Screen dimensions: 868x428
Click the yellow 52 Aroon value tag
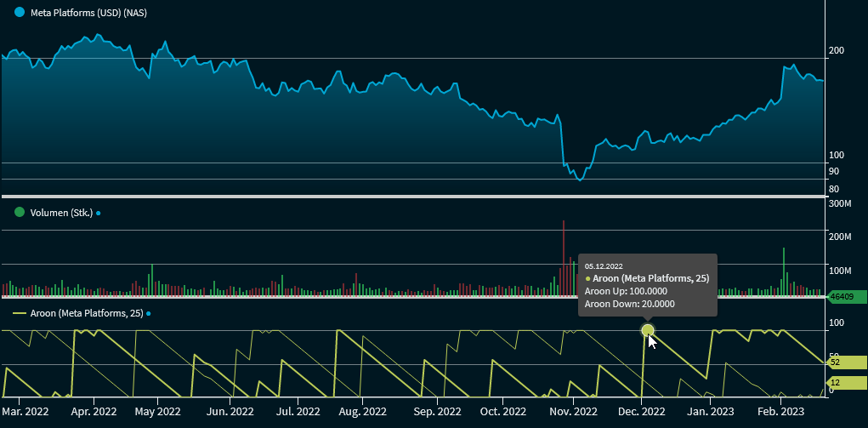point(846,362)
